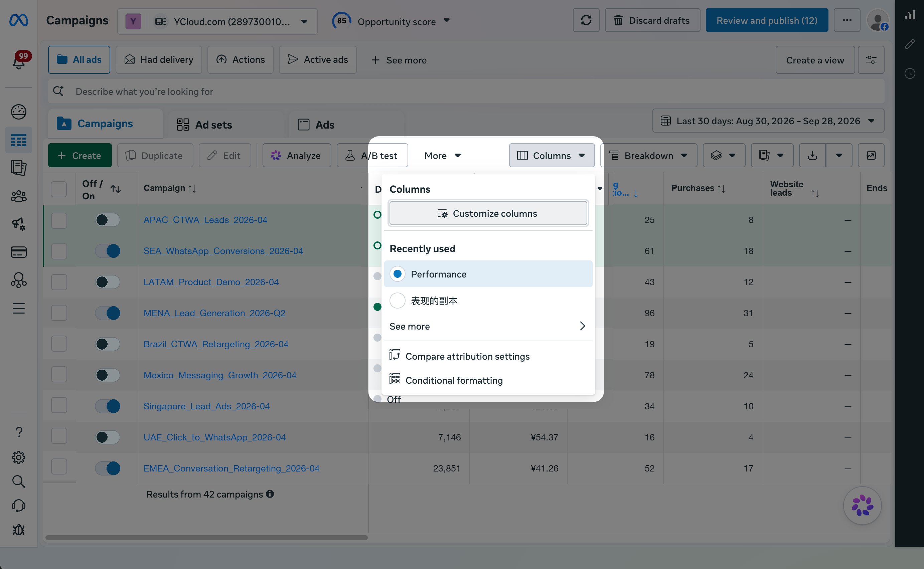Open the Mexico_Messaging_Growth_2026-04 campaign link
The width and height of the screenshot is (924, 569).
220,375
